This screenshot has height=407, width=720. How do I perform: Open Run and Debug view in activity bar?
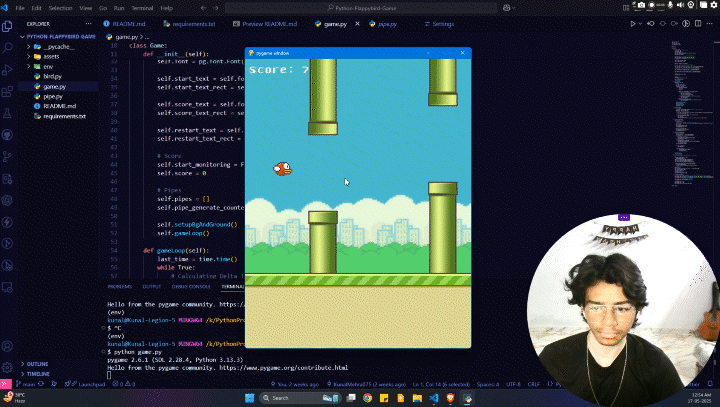click(x=7, y=70)
